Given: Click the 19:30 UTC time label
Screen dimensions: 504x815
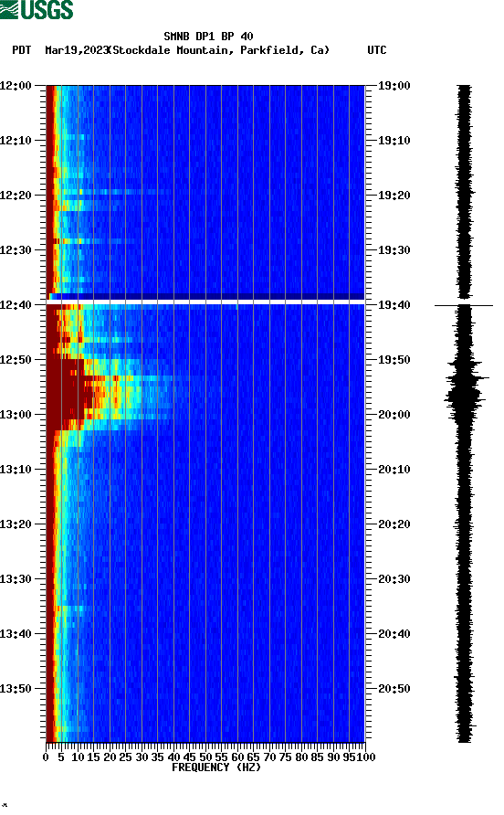Looking at the screenshot, I should (394, 250).
